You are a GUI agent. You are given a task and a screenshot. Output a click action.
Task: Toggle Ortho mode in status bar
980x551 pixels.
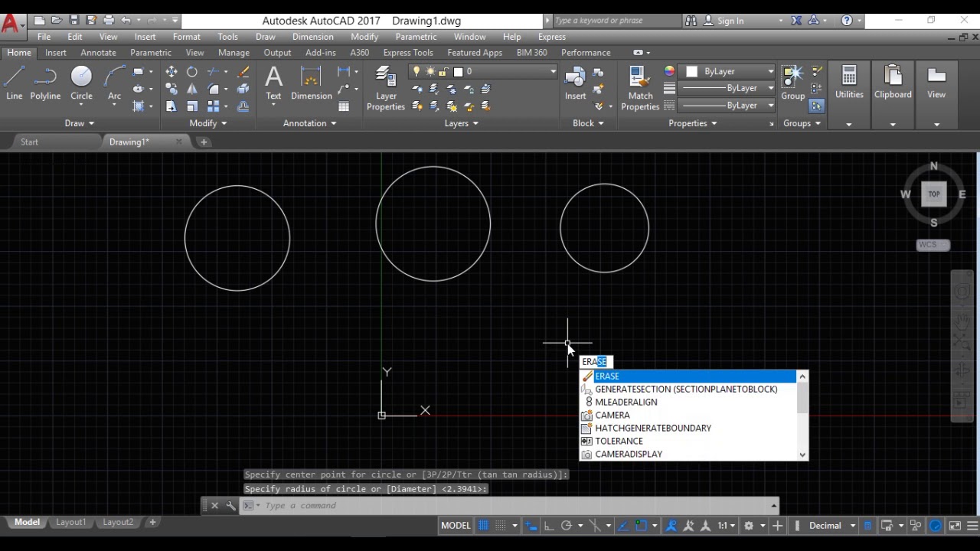coord(549,526)
